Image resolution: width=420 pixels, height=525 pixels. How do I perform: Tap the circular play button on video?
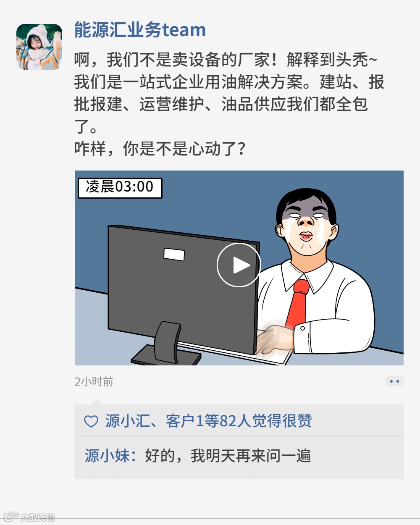coord(239,265)
